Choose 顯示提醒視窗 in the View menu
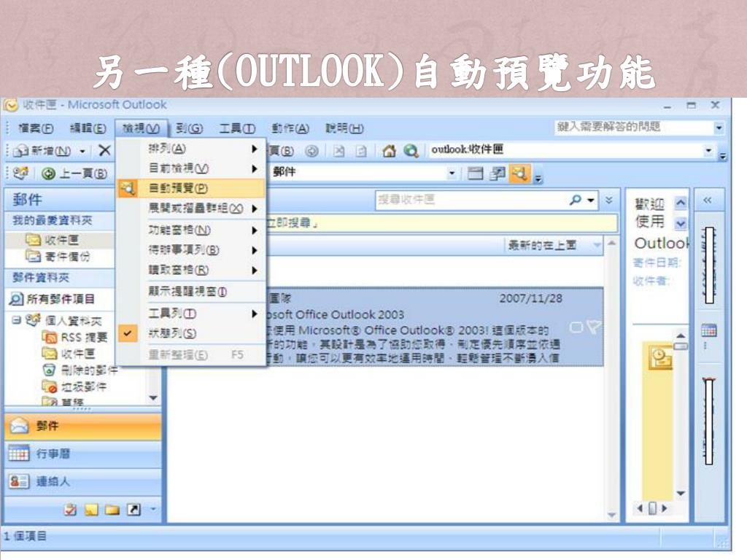Viewport: 747px width, 560px height. click(x=191, y=292)
